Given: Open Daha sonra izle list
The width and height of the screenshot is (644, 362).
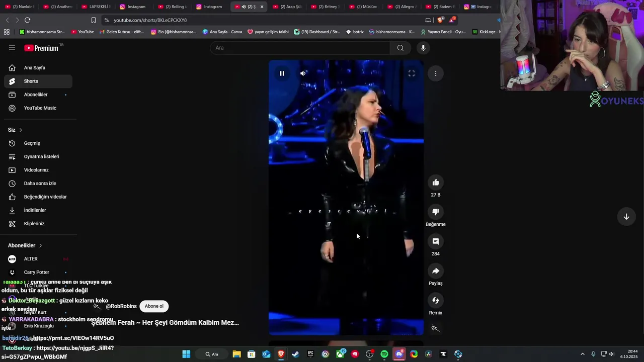Looking at the screenshot, I should [38, 184].
